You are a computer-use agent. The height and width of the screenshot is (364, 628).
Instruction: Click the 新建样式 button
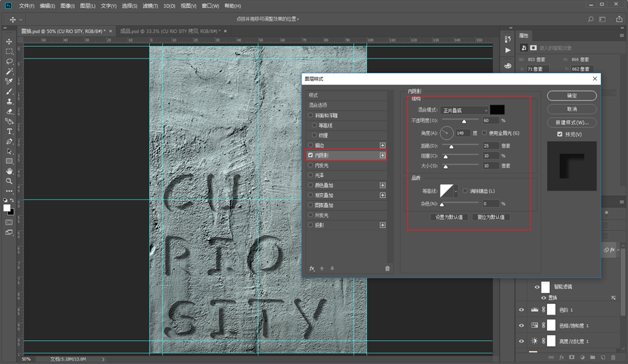point(571,123)
